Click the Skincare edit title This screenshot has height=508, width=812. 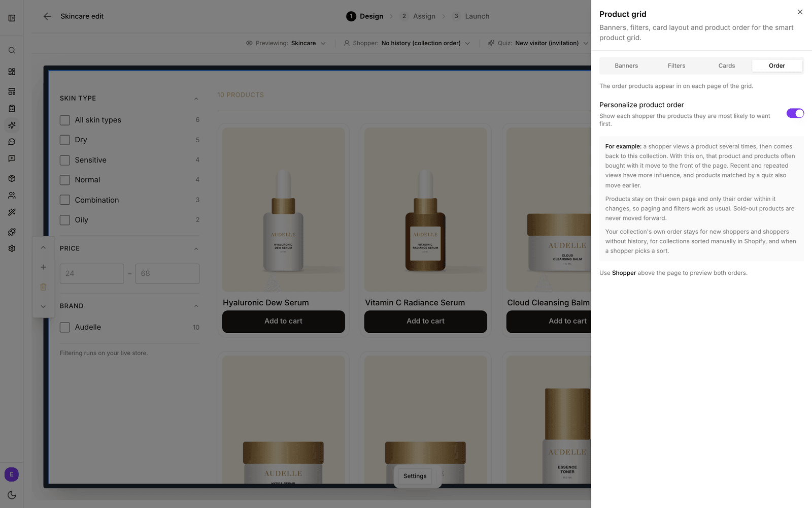[82, 16]
